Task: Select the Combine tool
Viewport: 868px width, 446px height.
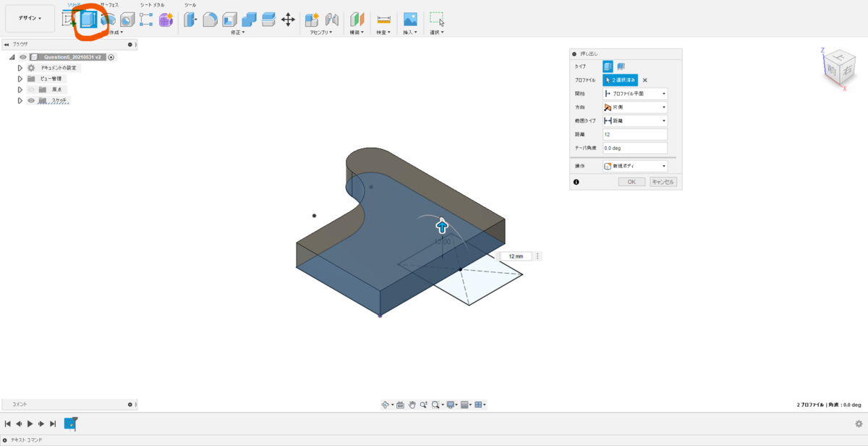Action: [249, 20]
